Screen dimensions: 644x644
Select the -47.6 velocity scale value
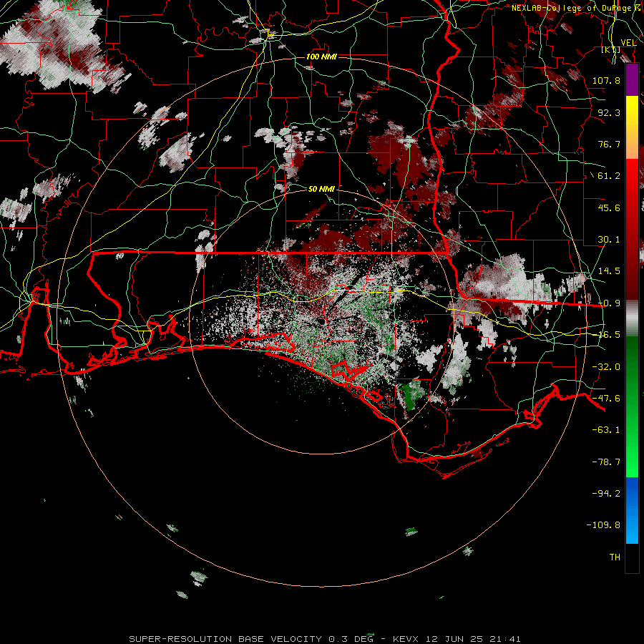[x=606, y=399]
